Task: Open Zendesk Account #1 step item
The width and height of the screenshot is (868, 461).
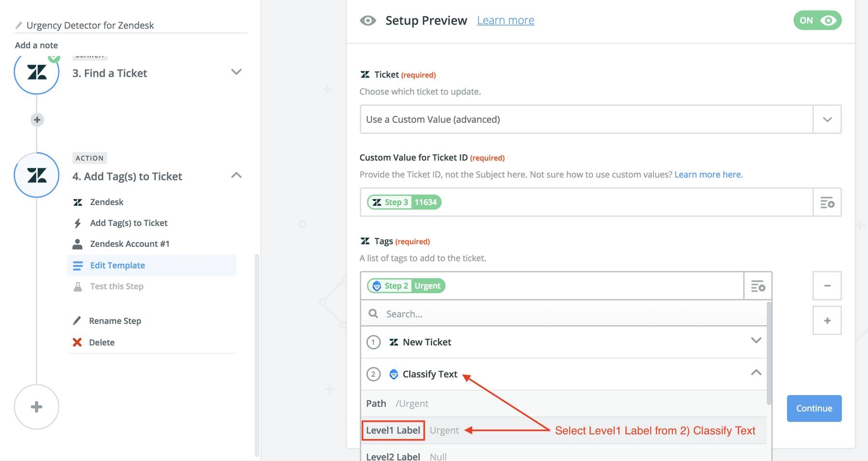Action: 130,244
